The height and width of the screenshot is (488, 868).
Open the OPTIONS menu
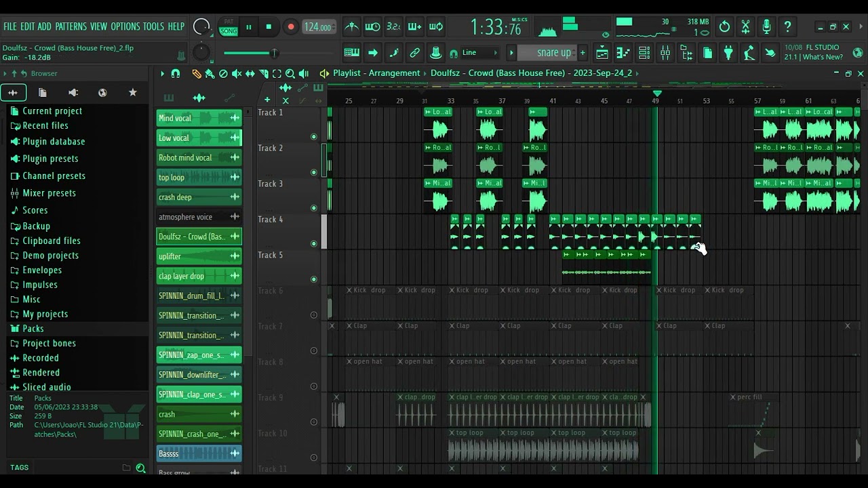coord(125,26)
